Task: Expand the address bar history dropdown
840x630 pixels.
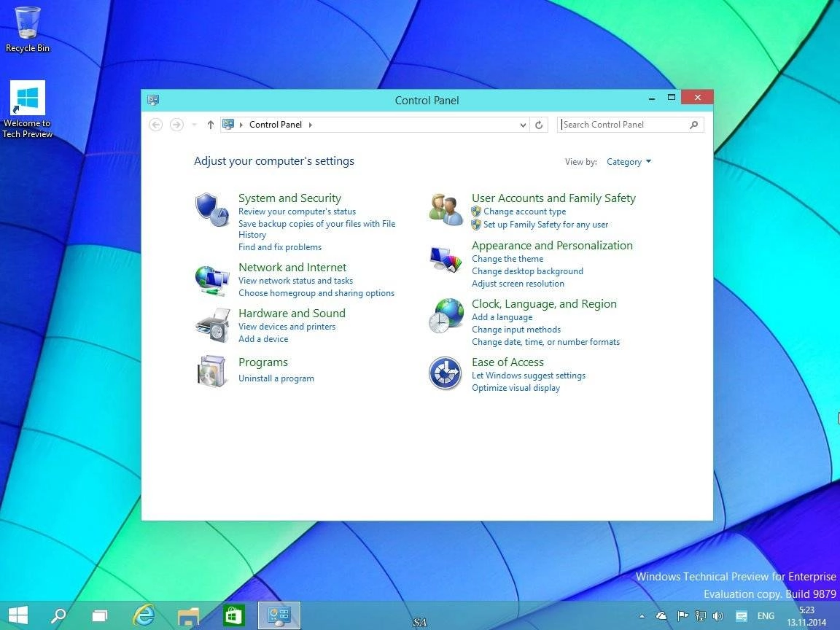Action: [x=523, y=125]
